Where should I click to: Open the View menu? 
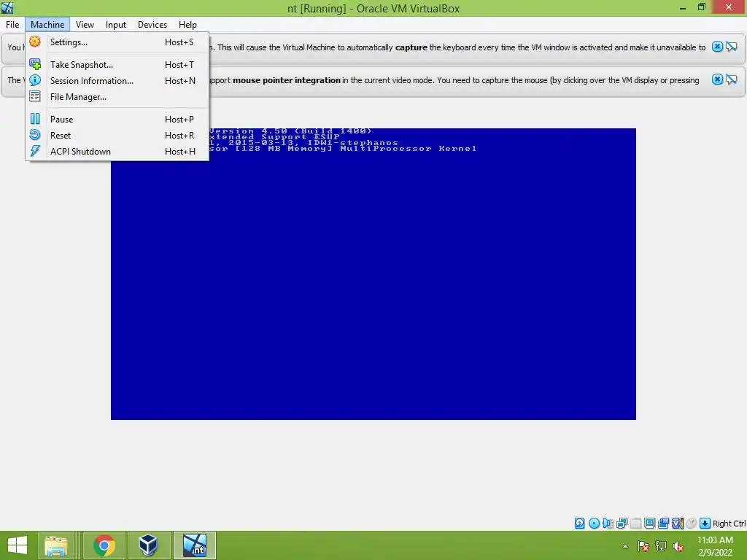(85, 24)
